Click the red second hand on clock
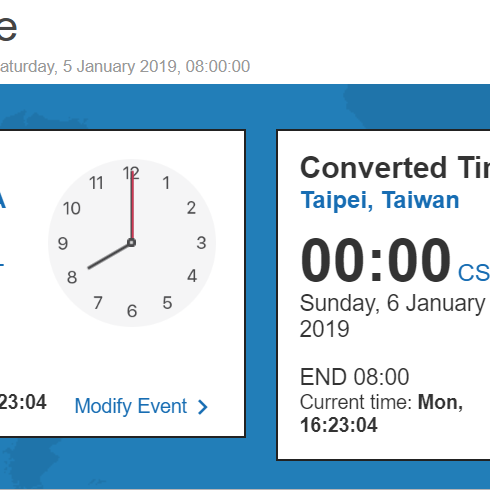Viewport: 490px width, 490px height. pos(132,205)
